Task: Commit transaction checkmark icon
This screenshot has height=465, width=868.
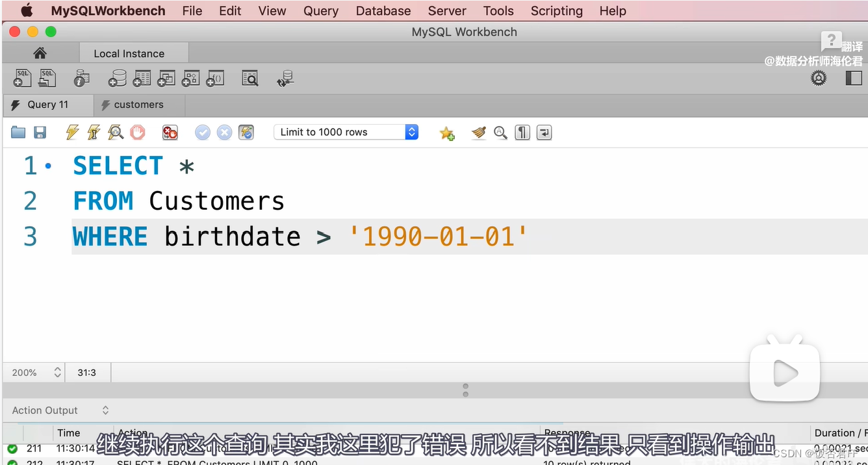Action: click(x=203, y=132)
